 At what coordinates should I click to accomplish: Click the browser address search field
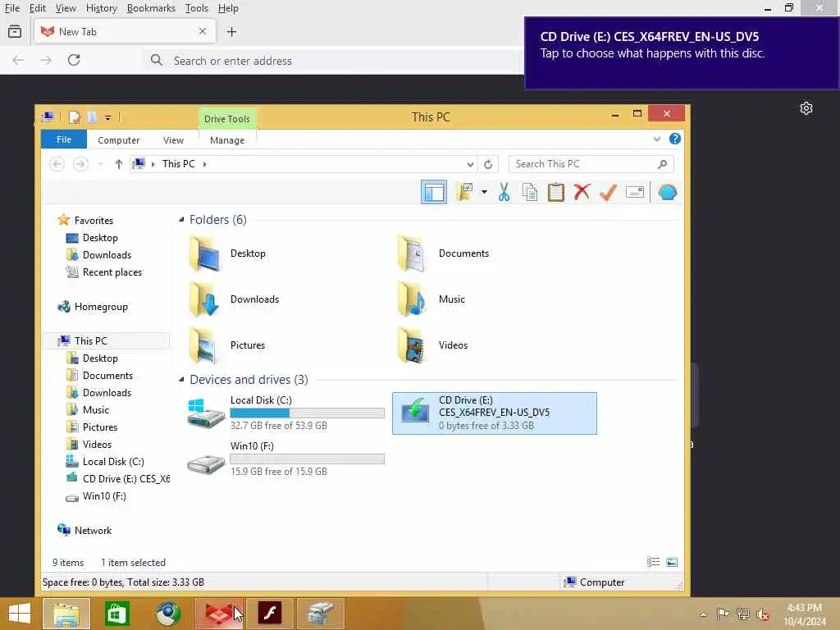(335, 61)
